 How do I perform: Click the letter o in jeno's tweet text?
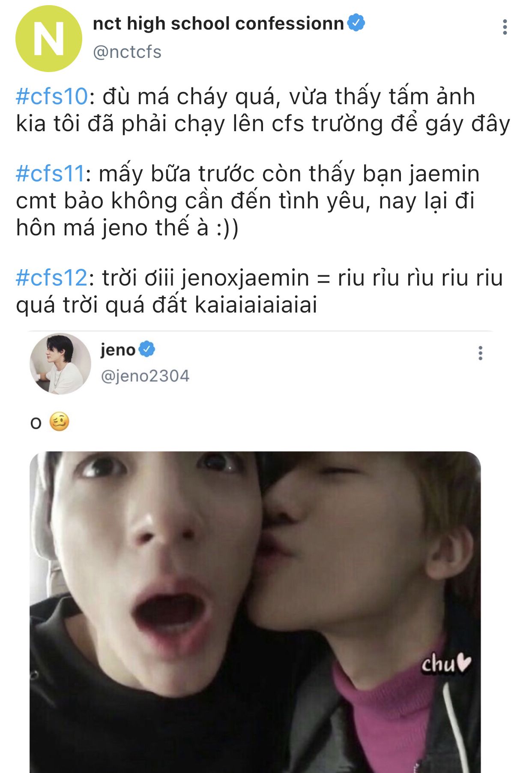point(36,423)
